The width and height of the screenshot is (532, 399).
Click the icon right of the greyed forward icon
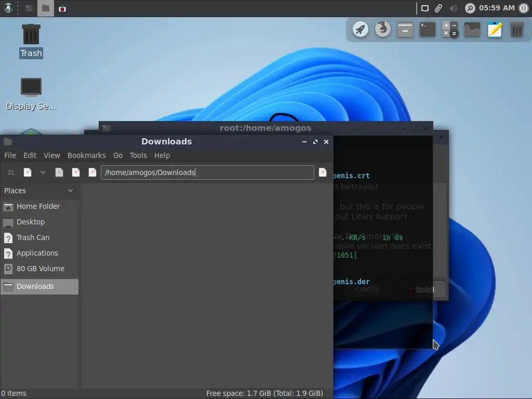pyautogui.click(x=76, y=172)
